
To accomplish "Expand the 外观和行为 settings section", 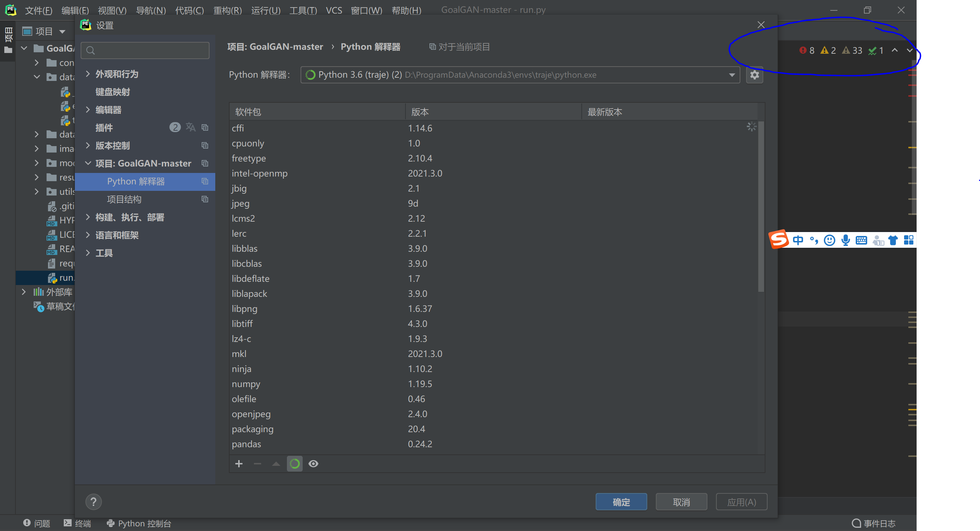I will [88, 74].
